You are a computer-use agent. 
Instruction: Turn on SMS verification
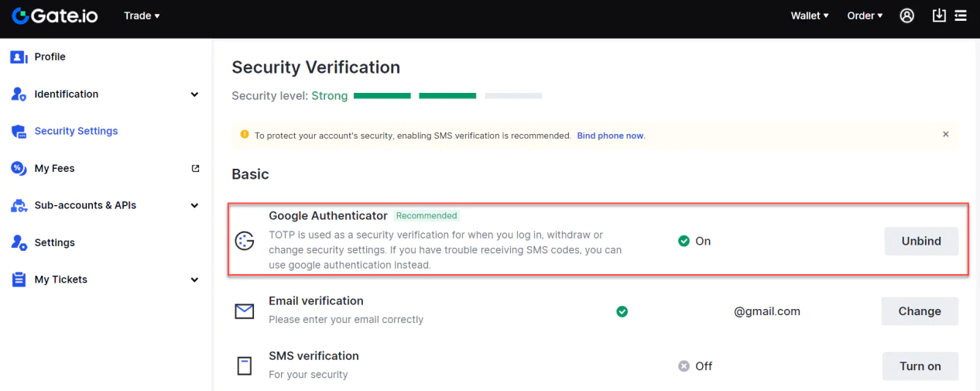point(920,366)
